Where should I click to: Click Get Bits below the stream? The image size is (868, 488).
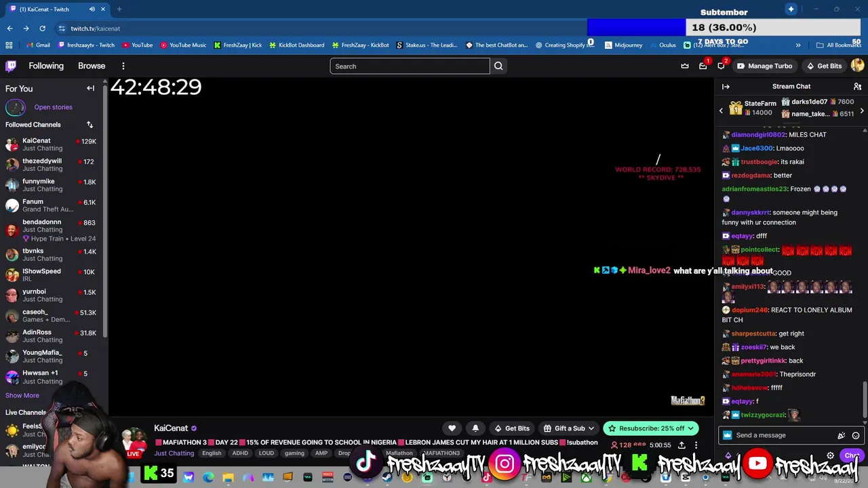tap(511, 428)
